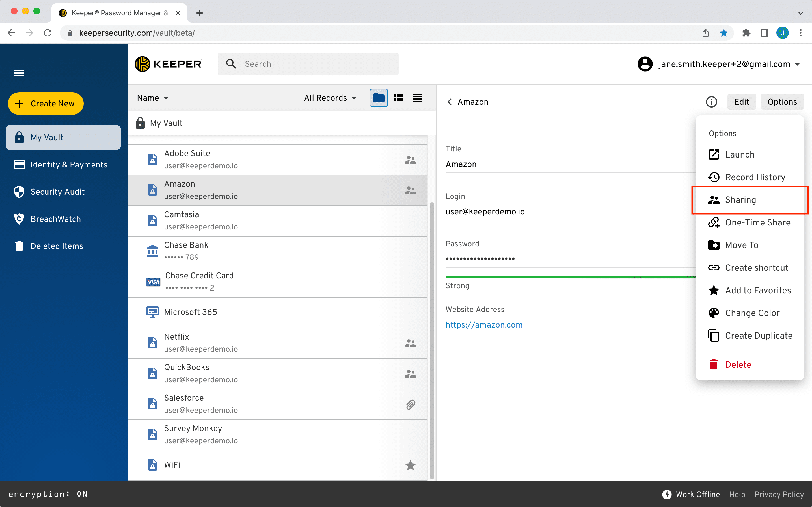Image resolution: width=812 pixels, height=507 pixels.
Task: Click the shared icon on Adobe Suite
Action: coord(410,160)
